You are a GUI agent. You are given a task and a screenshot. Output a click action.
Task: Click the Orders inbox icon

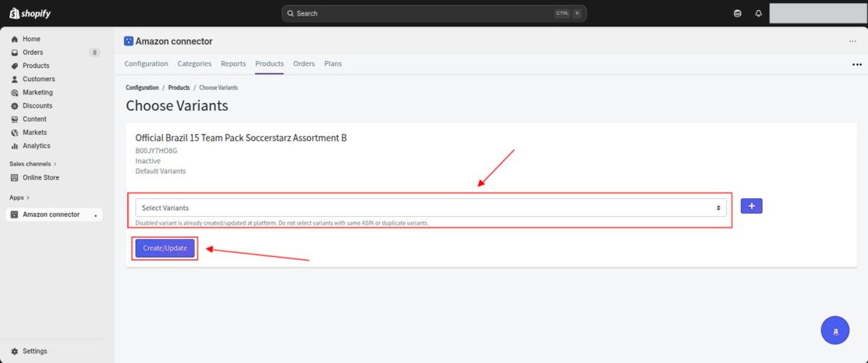tap(15, 53)
